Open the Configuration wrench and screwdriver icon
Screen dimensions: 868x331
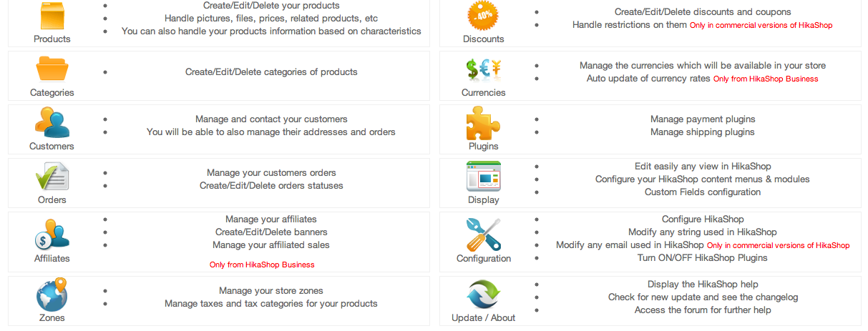(484, 234)
